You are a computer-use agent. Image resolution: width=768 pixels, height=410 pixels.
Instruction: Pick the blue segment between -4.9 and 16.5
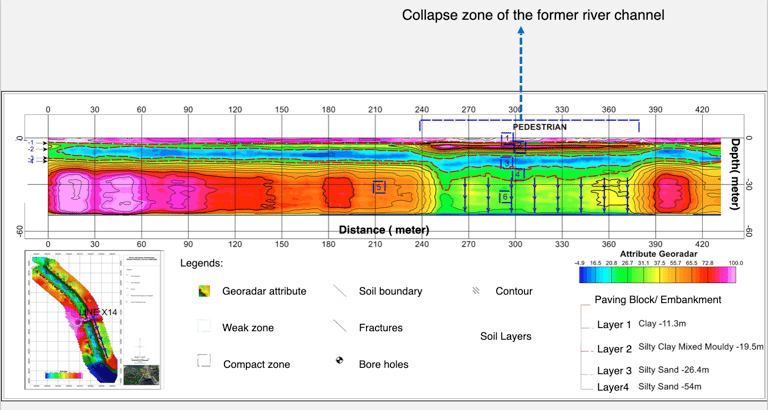click(587, 276)
